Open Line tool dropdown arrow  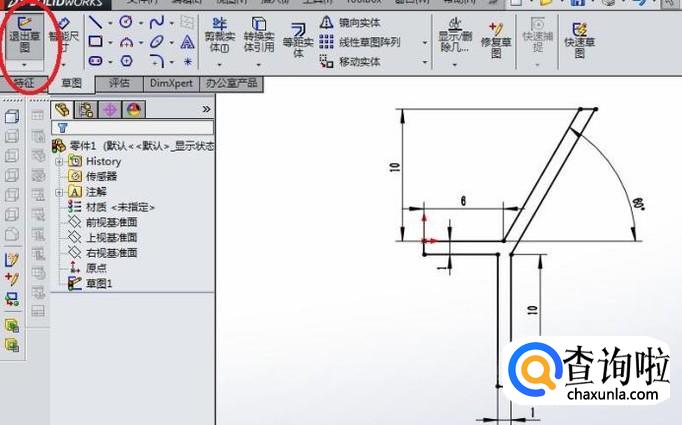[110, 23]
